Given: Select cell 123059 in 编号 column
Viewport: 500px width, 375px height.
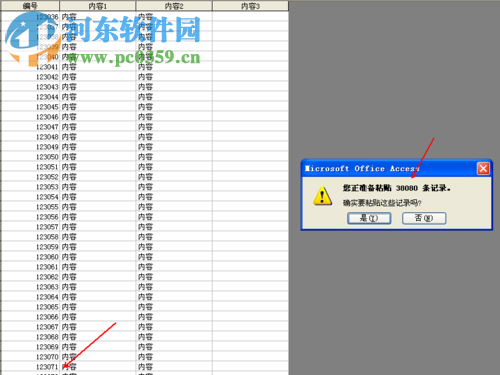Looking at the screenshot, I should 31,247.
